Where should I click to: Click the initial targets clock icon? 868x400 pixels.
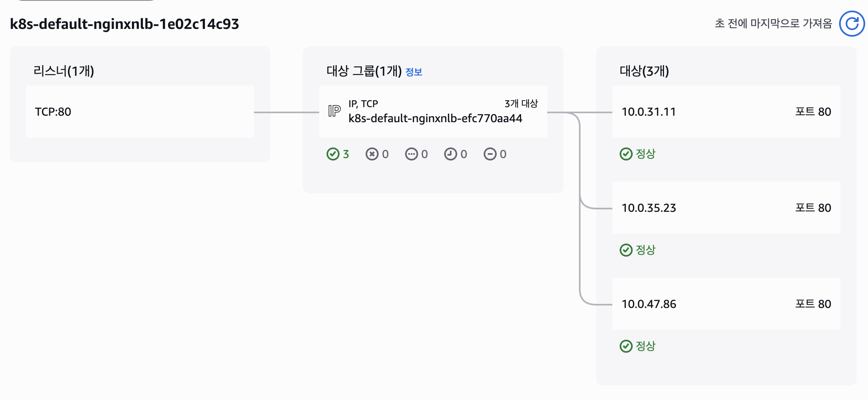click(x=450, y=154)
